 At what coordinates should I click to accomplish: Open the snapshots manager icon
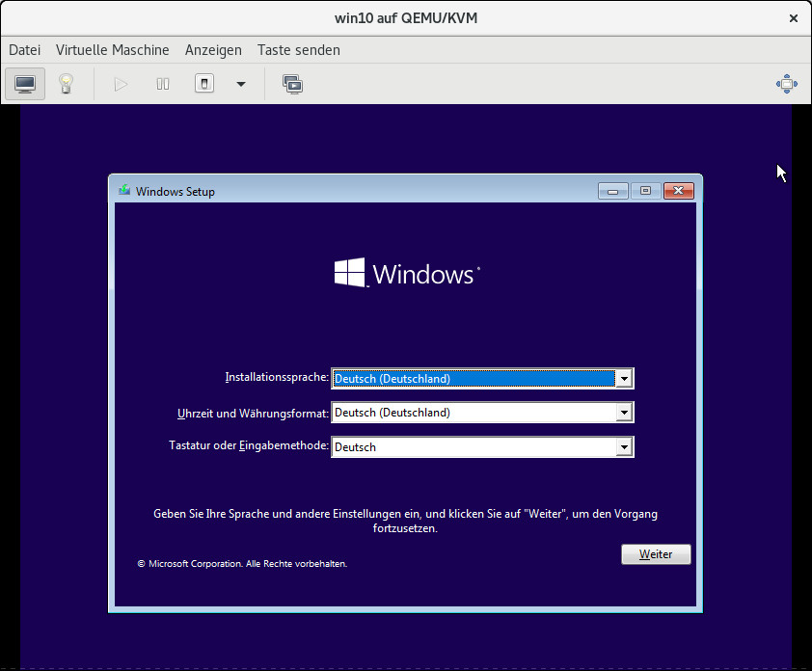pyautogui.click(x=292, y=84)
